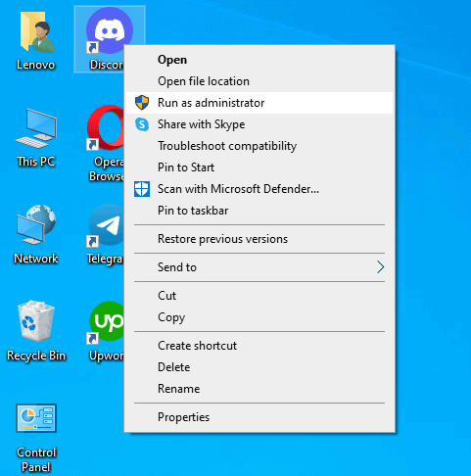Viewport: 471px width, 476px height.
Task: Choose Pin to Start
Action: coord(259,167)
